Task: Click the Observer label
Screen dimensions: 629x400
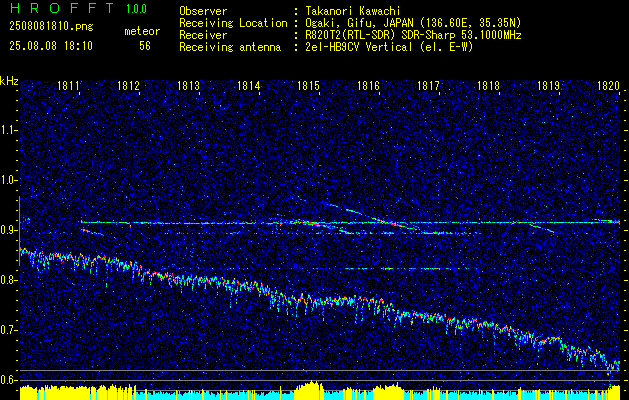Action: point(203,11)
